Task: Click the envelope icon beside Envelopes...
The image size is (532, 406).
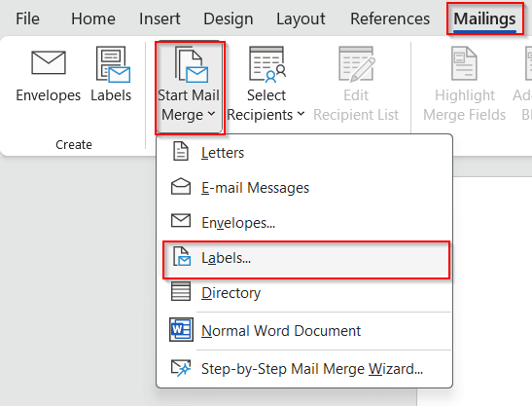Action: [x=181, y=220]
